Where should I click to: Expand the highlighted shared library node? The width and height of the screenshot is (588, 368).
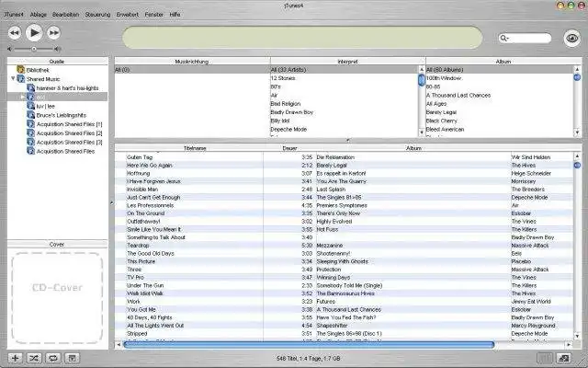click(x=22, y=97)
